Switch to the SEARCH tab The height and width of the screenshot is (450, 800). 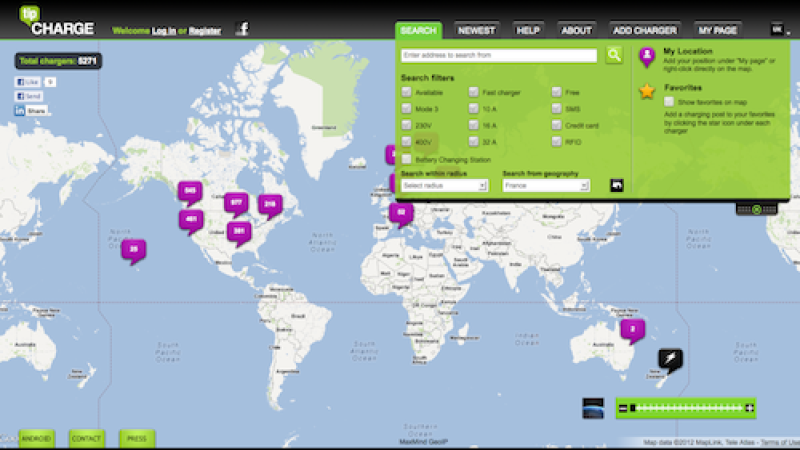418,30
